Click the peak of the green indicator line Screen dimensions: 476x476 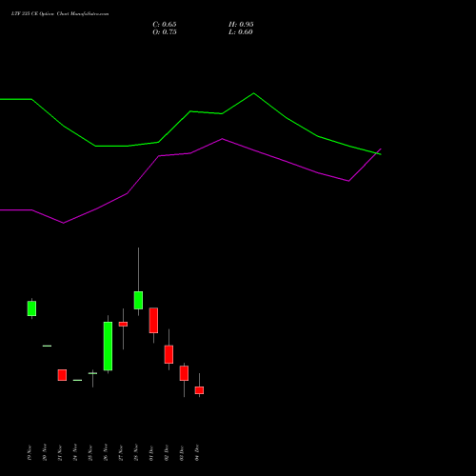[x=253, y=93]
